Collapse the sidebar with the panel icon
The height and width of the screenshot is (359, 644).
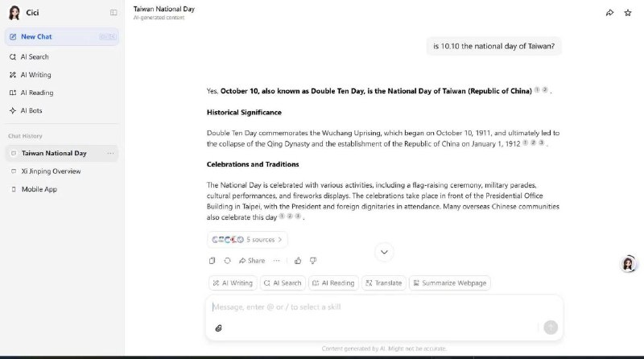(114, 13)
